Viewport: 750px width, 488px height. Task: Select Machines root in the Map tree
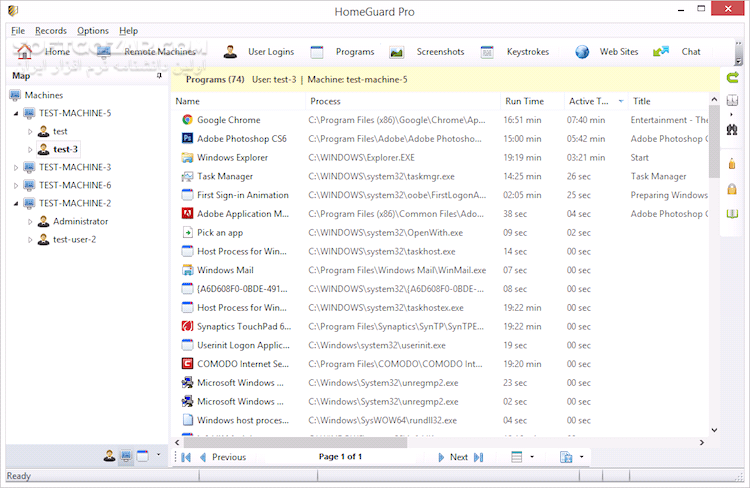pyautogui.click(x=36, y=95)
